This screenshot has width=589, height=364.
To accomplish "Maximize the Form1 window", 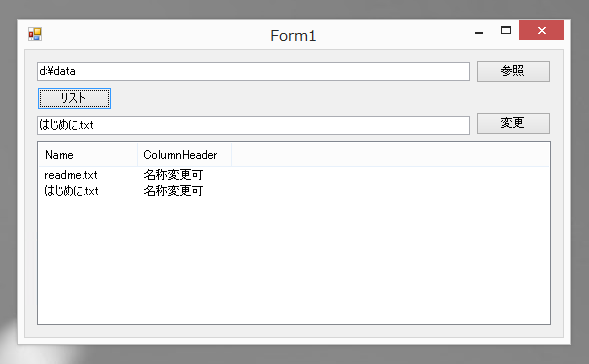I will [506, 30].
